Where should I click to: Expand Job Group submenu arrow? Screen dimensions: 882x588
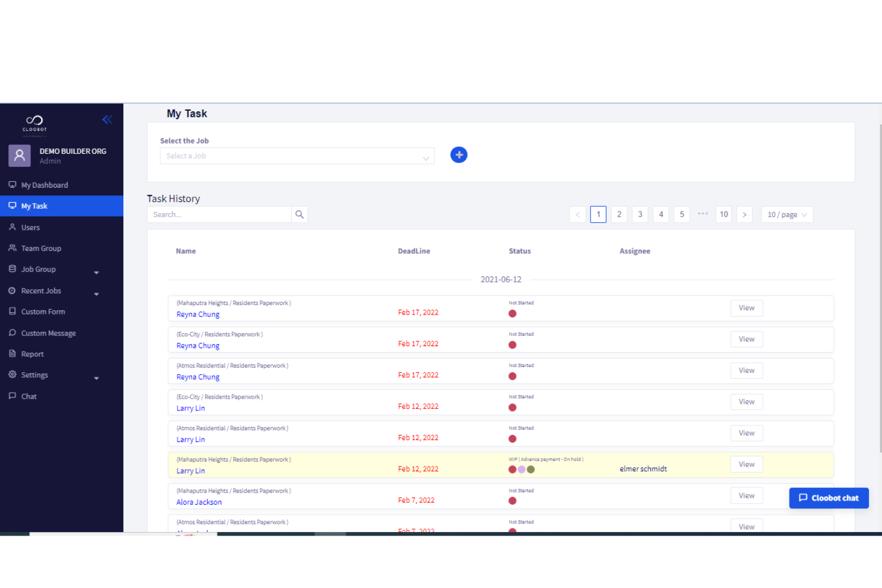tap(97, 273)
